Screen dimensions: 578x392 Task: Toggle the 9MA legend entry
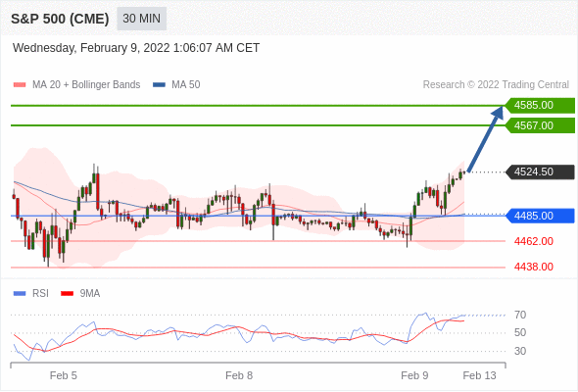coord(80,294)
